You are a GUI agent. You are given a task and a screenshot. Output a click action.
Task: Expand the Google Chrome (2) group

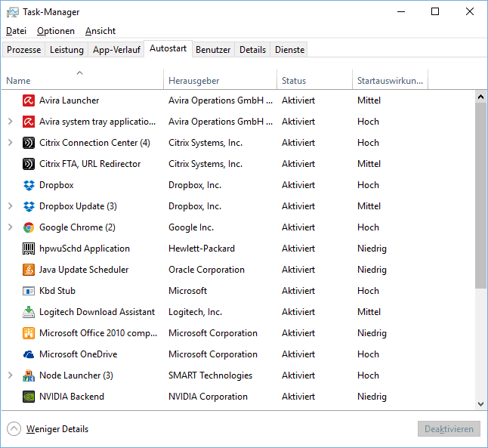(11, 227)
